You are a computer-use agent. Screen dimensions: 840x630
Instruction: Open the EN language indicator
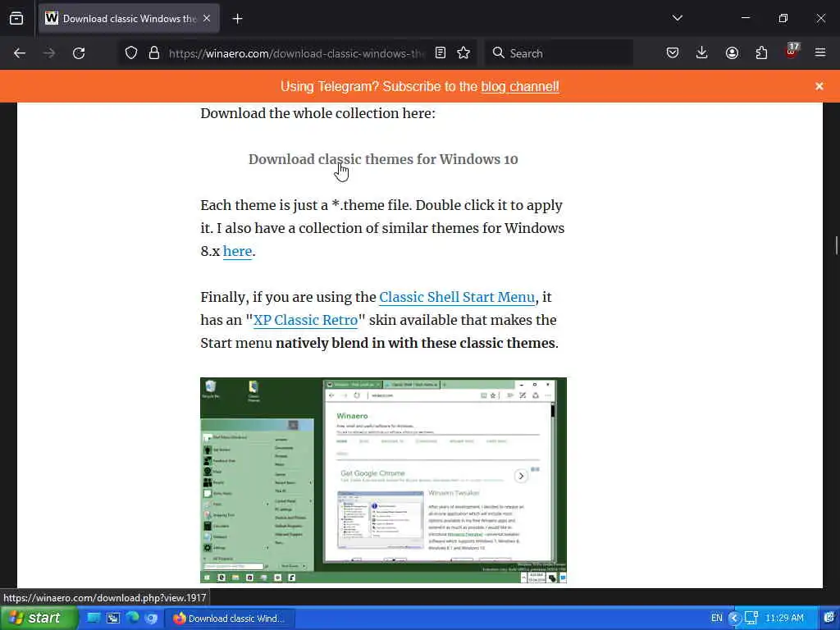(716, 619)
